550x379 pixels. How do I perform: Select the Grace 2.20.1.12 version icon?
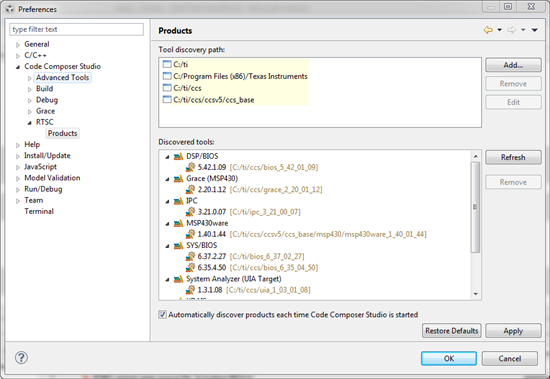click(190, 190)
